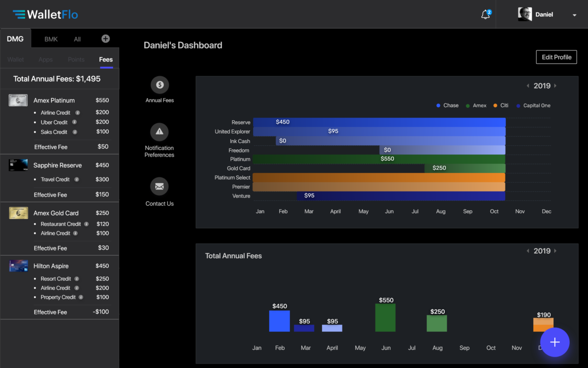This screenshot has height=368, width=588.
Task: Select the United Explorer $95 timeline bar
Action: [379, 132]
